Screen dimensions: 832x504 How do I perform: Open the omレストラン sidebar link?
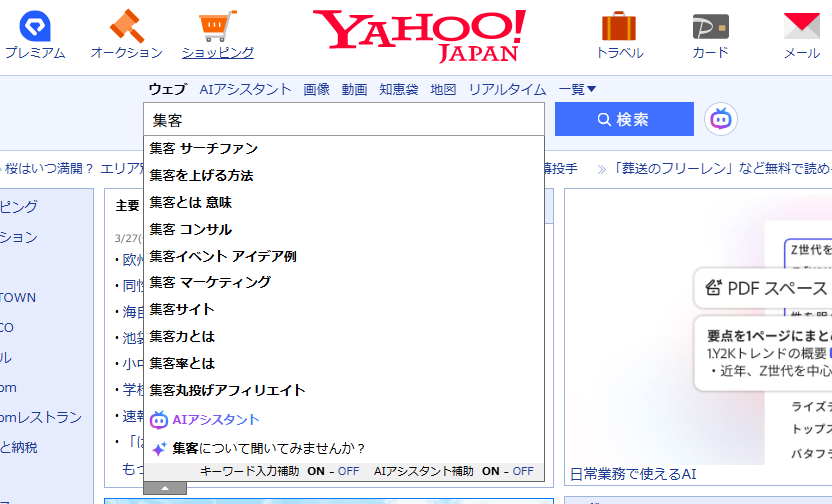click(41, 418)
